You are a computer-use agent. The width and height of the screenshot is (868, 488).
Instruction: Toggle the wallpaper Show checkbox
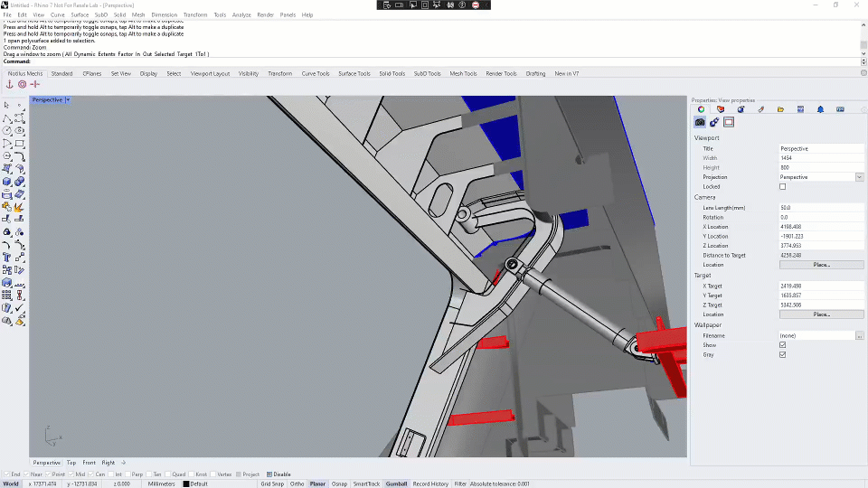pos(783,345)
